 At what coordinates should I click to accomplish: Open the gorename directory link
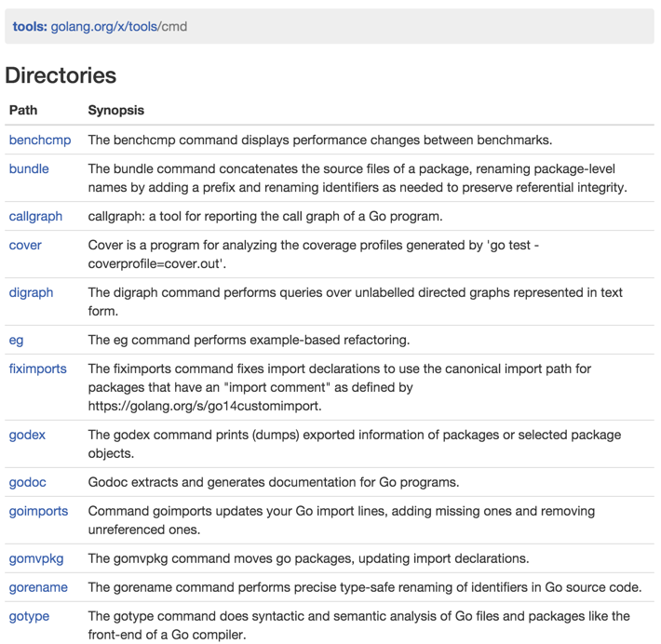(x=38, y=587)
